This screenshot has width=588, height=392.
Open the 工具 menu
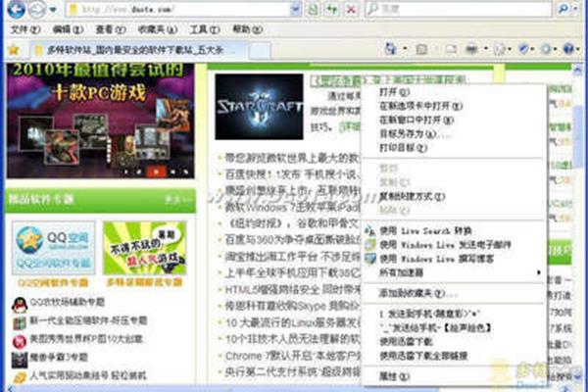(x=205, y=29)
